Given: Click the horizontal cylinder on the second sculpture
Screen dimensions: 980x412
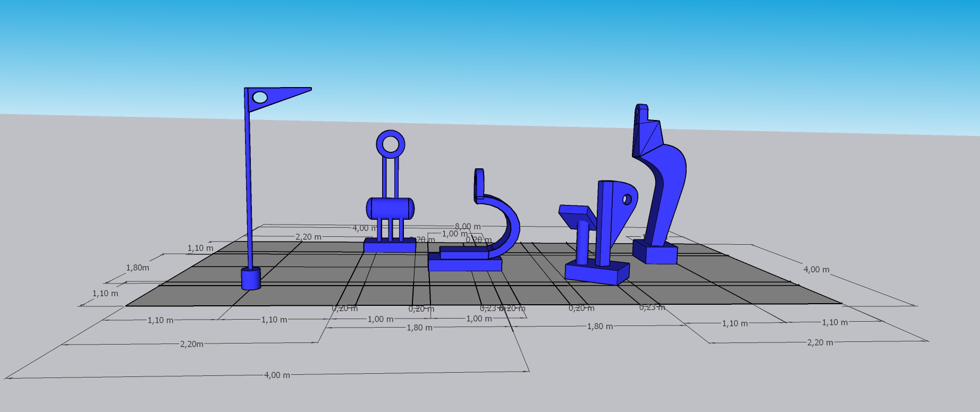Looking at the screenshot, I should (x=391, y=208).
